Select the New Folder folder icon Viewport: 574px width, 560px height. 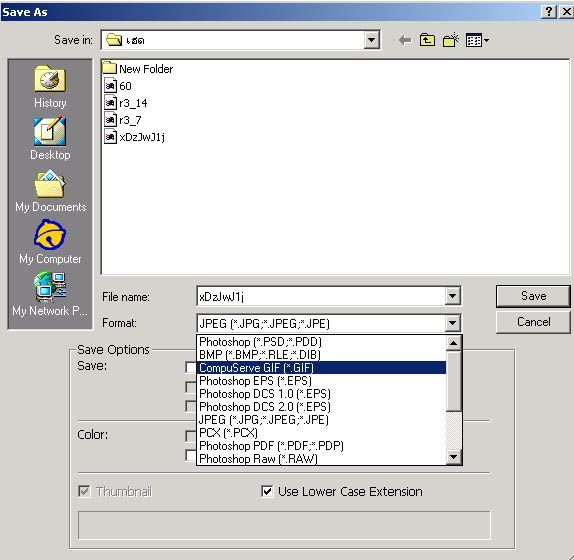[109, 68]
